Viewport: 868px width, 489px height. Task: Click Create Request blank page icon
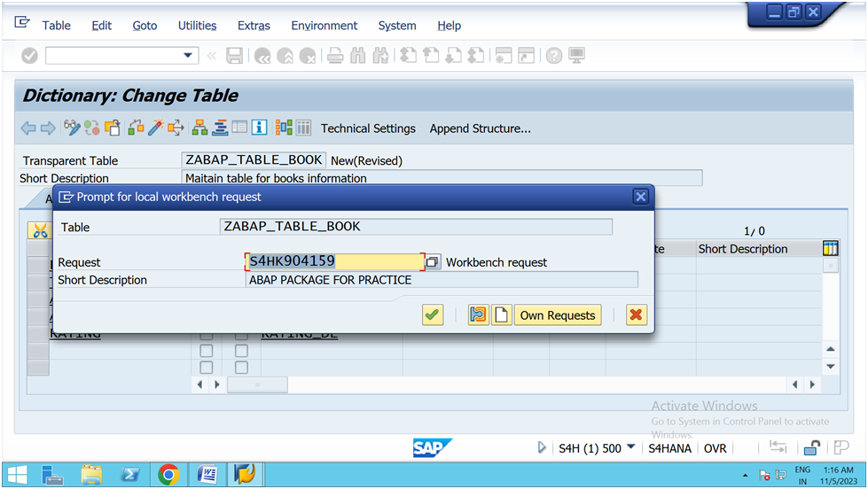(501, 315)
